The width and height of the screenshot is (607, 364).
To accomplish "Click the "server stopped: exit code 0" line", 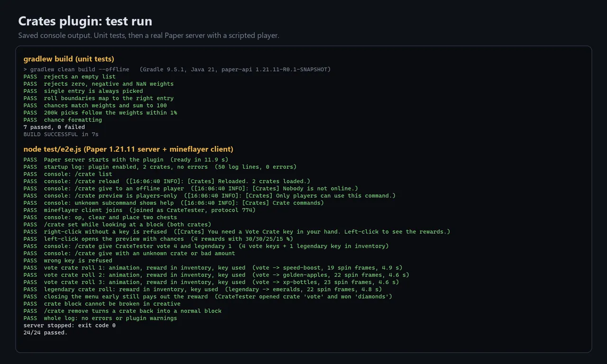I will tap(70, 326).
